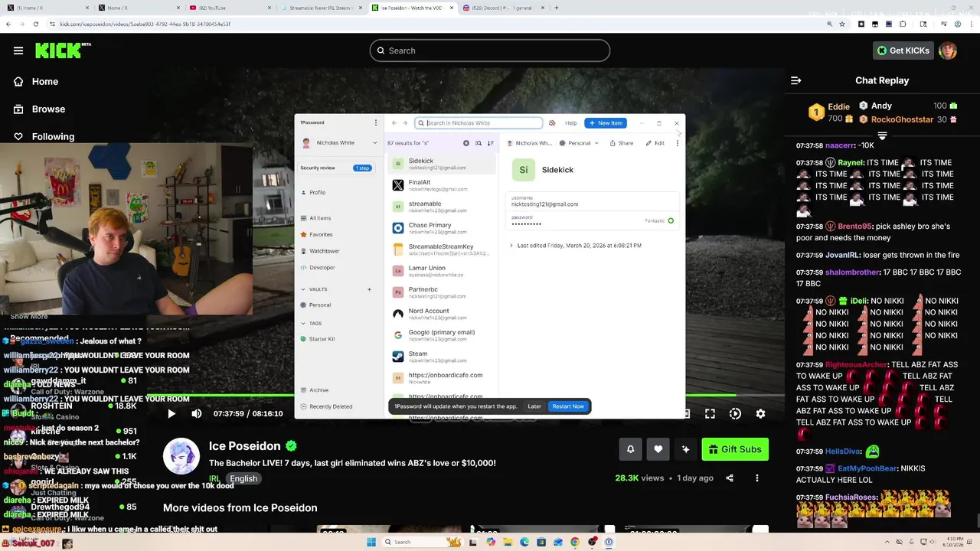Go to Kick Browse
980x551 pixels.
pyautogui.click(x=40, y=109)
